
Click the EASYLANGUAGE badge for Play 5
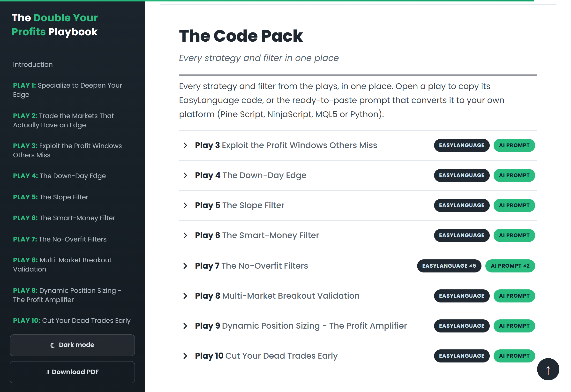point(461,205)
